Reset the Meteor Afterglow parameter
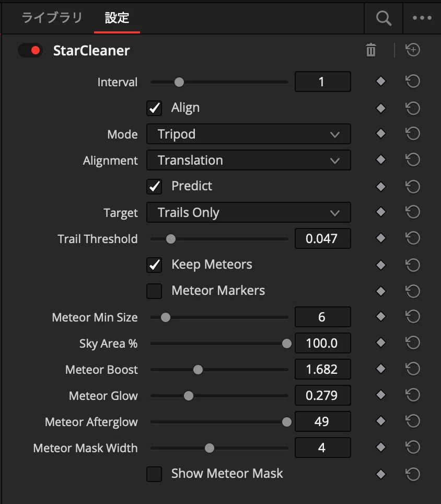Screen dimensions: 441x504 [x=413, y=421]
